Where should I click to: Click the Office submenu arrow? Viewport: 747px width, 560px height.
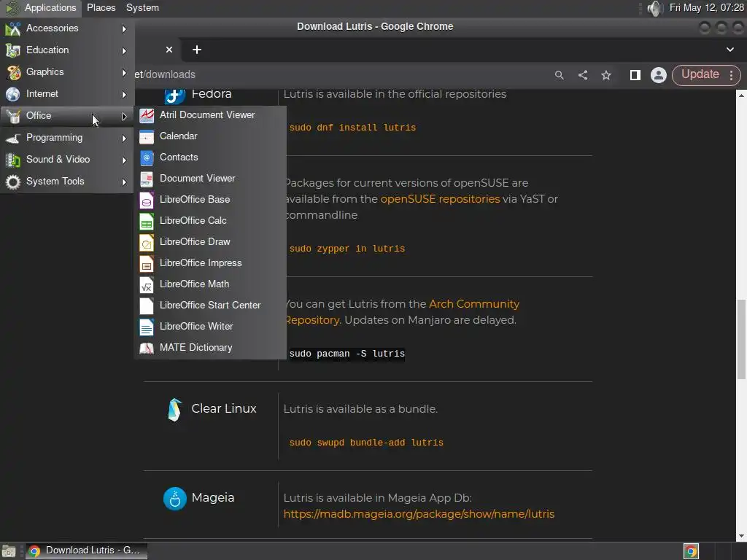[124, 116]
